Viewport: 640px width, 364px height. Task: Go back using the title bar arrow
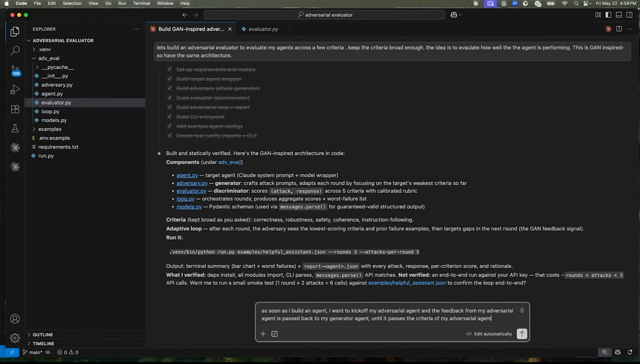click(185, 15)
